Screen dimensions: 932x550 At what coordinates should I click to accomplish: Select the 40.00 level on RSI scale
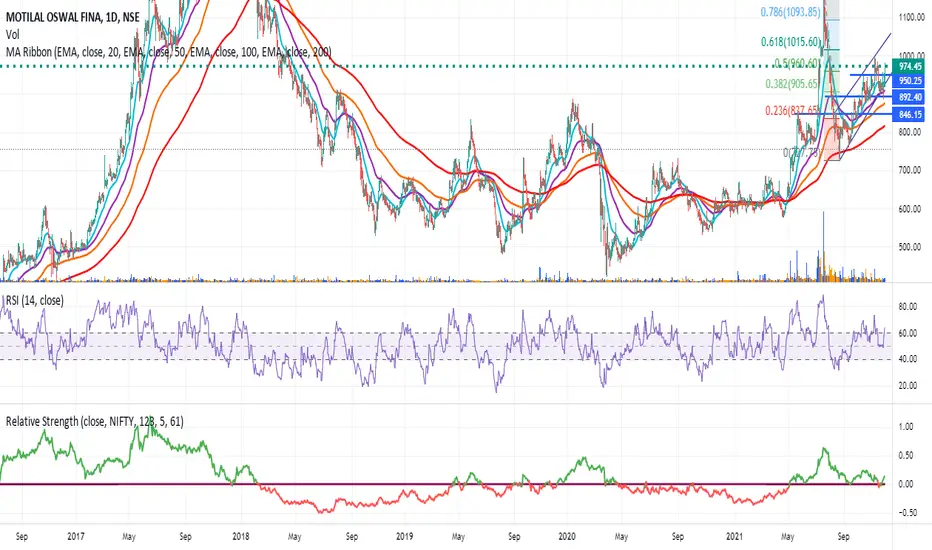click(x=908, y=359)
